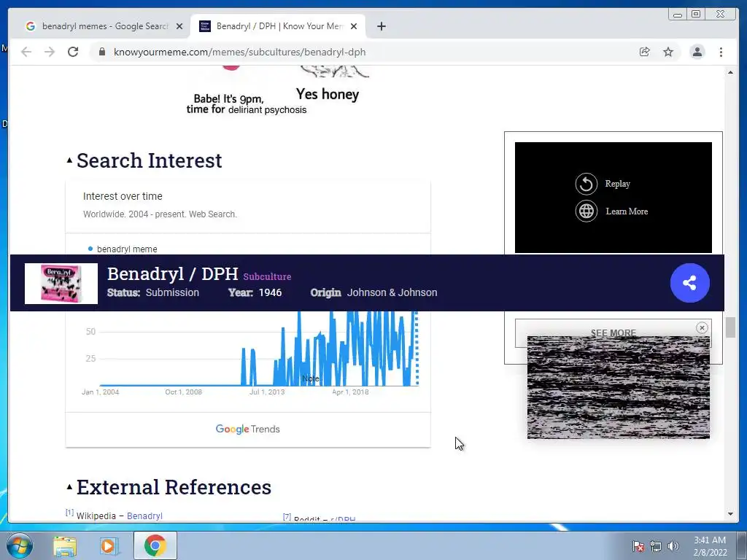Viewport: 747px width, 560px height.
Task: Open the Chrome profile avatar menu
Action: point(697,52)
